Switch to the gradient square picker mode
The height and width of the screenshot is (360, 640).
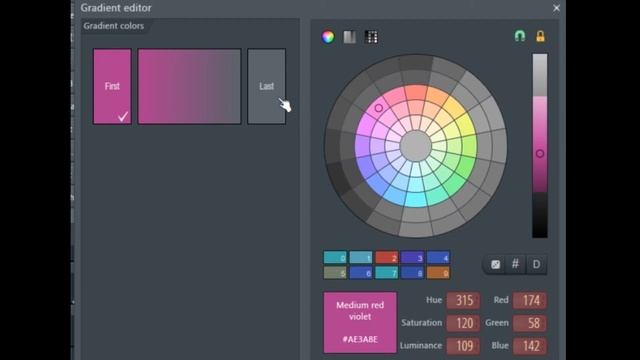click(x=349, y=37)
